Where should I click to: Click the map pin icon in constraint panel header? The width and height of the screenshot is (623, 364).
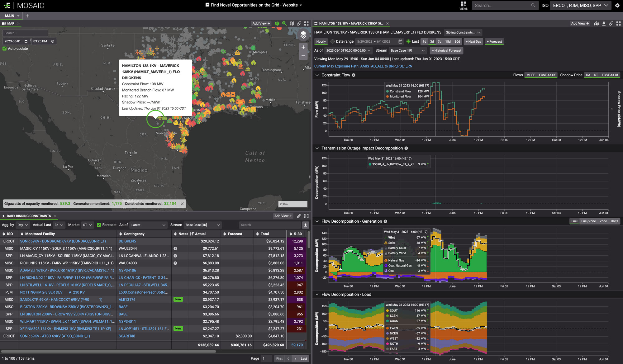[596, 23]
